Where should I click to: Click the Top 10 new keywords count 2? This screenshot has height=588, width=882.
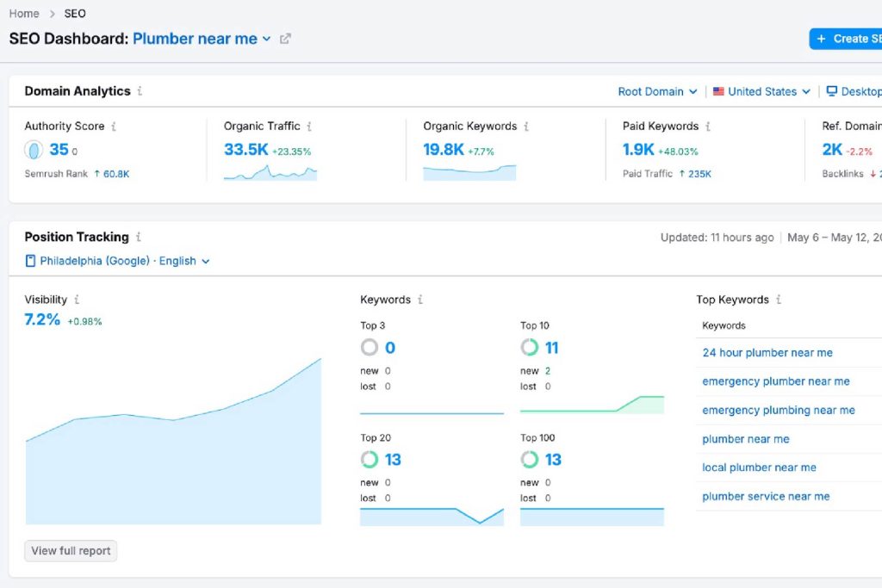[547, 371]
